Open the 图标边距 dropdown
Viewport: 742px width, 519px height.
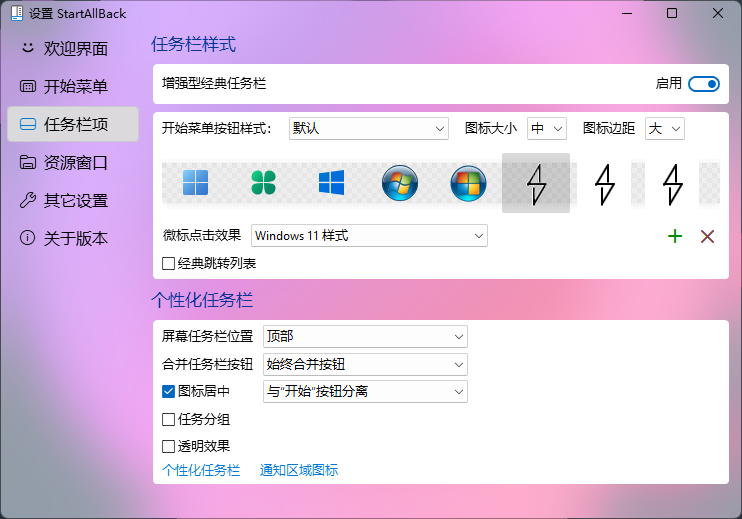[x=664, y=129]
